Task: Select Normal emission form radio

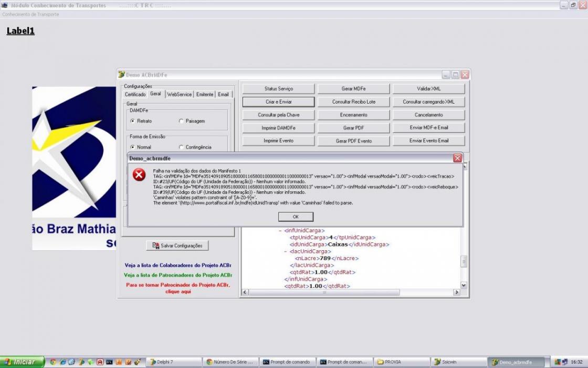Action: click(x=132, y=147)
